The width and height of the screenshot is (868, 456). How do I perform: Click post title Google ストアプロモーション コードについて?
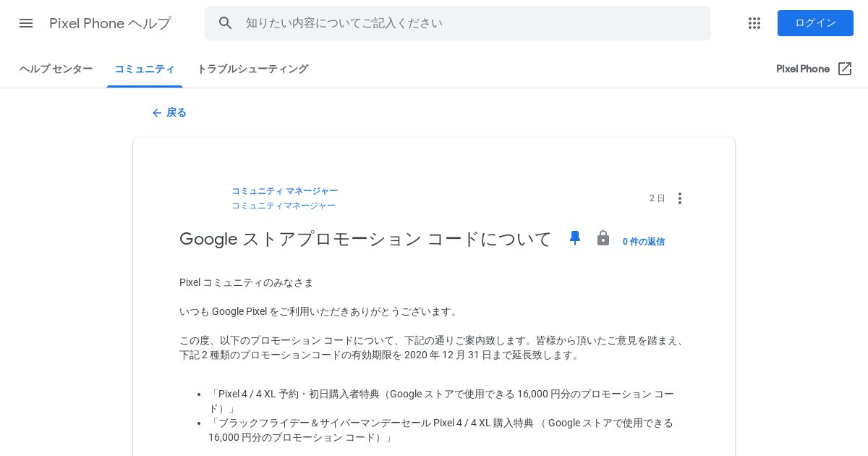click(x=365, y=239)
